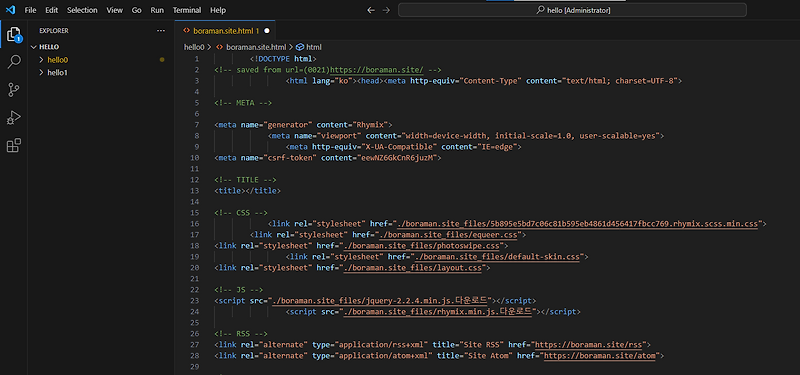Click the lang="ko" attribute on line 3

[333, 81]
